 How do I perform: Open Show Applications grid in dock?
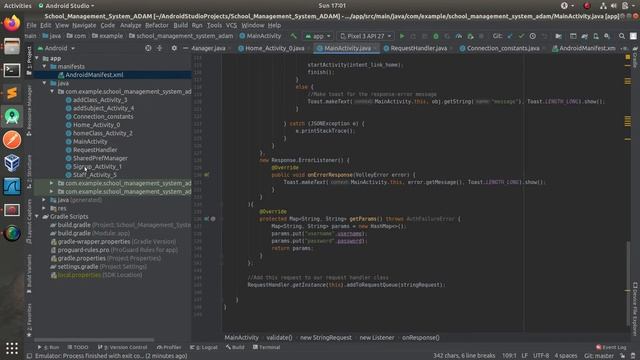pos(12,348)
